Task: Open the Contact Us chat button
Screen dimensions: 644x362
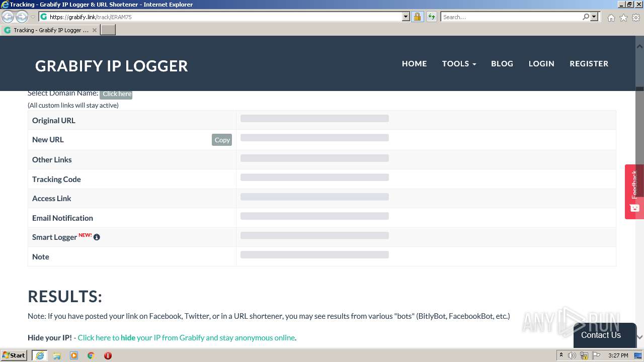Action: (x=605, y=335)
